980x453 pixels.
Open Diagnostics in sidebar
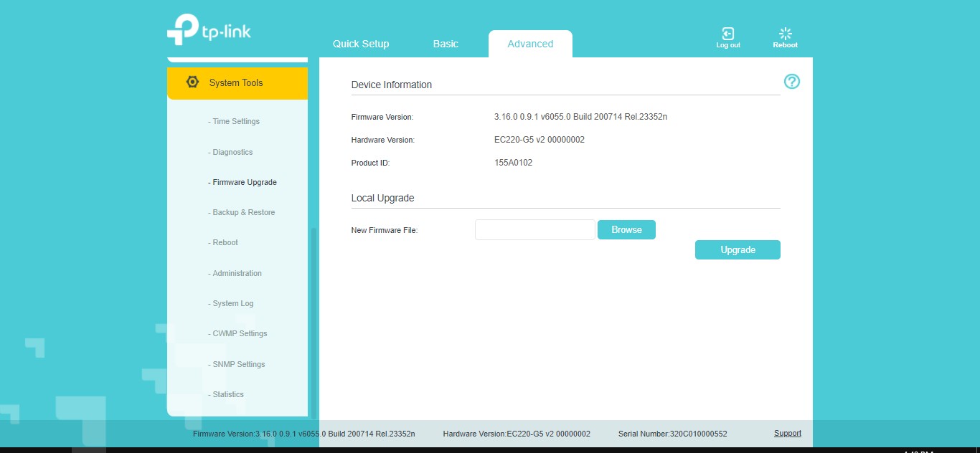(232, 152)
